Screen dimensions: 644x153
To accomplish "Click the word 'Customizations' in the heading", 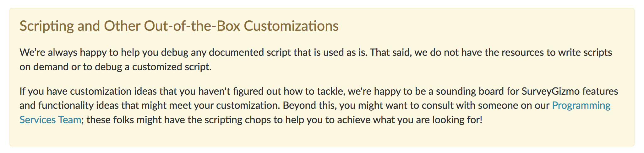I will point(291,26).
